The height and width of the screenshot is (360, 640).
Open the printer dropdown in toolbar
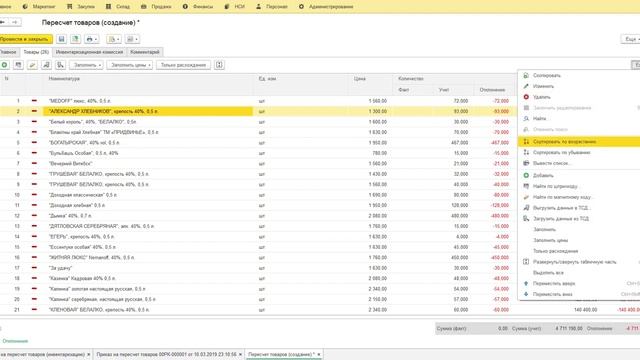pyautogui.click(x=92, y=39)
